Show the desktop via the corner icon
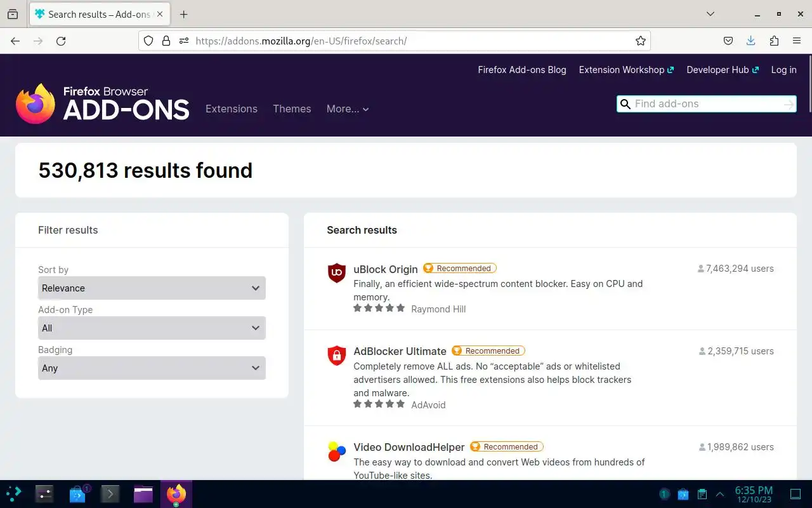 [x=796, y=494]
